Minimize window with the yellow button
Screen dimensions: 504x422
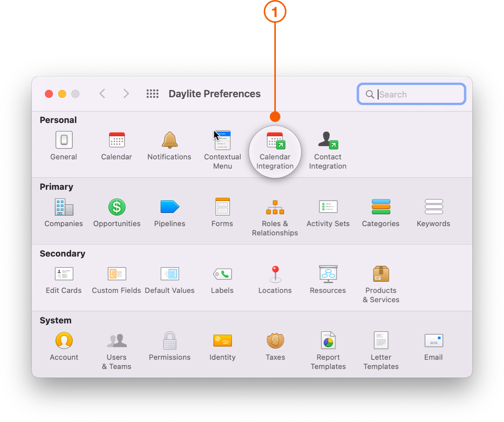(x=62, y=94)
